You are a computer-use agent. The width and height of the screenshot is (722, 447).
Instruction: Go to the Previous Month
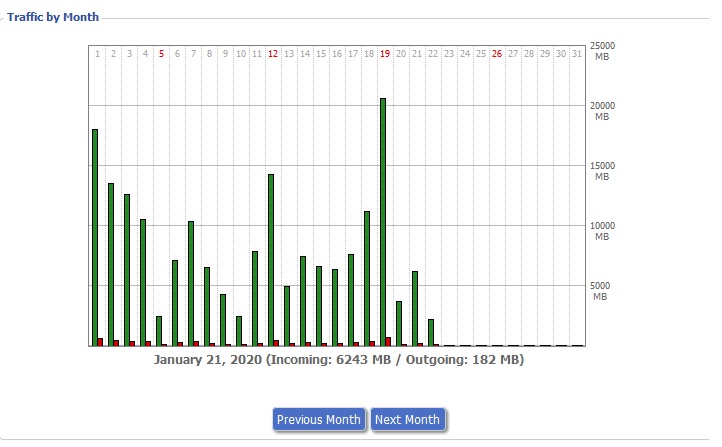(x=319, y=419)
